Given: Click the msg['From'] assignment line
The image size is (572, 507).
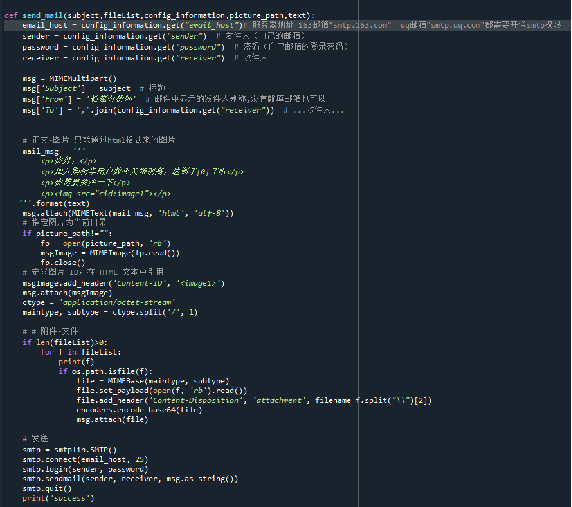Looking at the screenshot, I should 174,99.
